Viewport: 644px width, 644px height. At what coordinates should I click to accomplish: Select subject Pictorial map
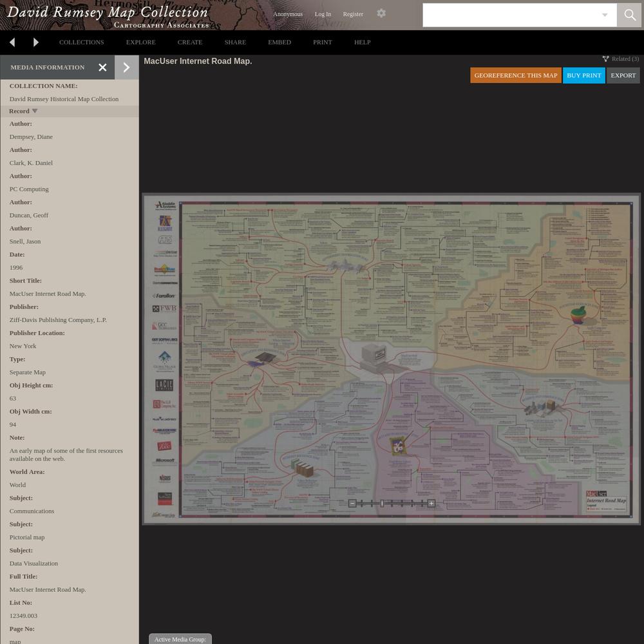tap(27, 537)
